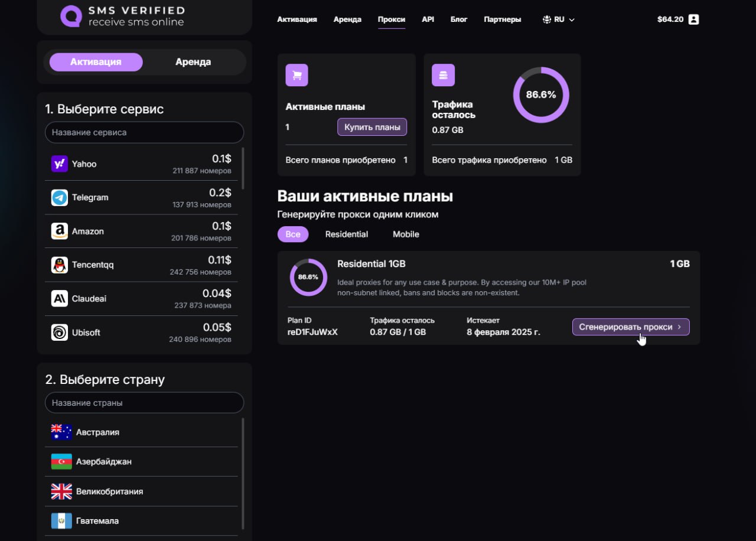Click the Ubisoft logo icon
Image resolution: width=756 pixels, height=541 pixels.
60,333
